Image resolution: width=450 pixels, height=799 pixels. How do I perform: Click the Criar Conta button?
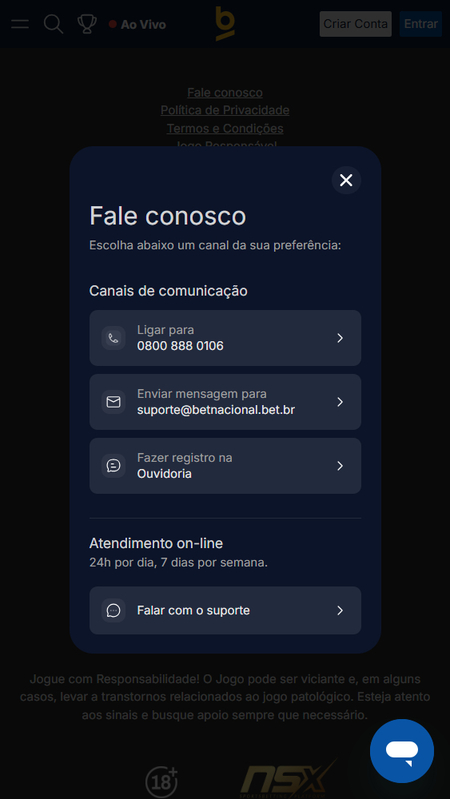(x=356, y=24)
